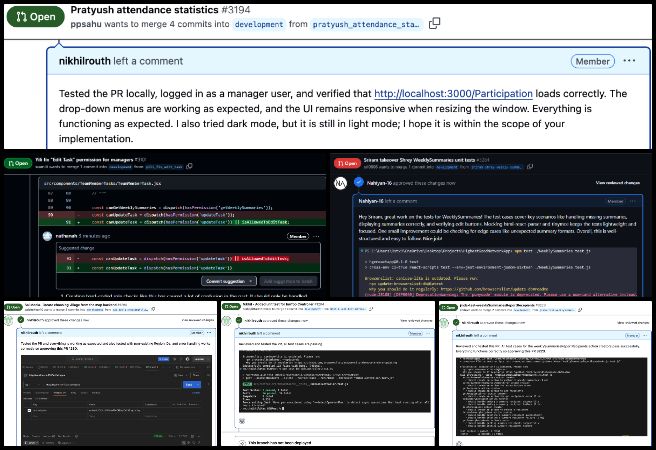The image size is (656, 450).
Task: Open three-dot menu on bottom-left PR comment
Action: pos(208,332)
